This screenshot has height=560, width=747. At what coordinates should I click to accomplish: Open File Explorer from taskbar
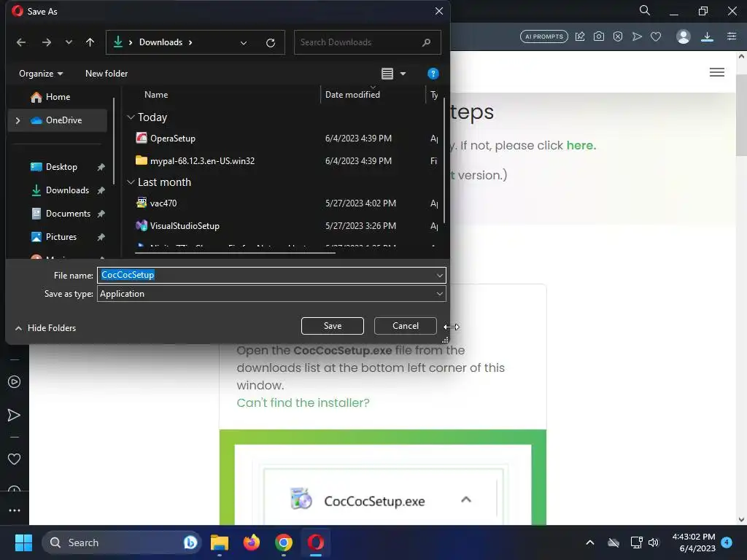(x=220, y=542)
